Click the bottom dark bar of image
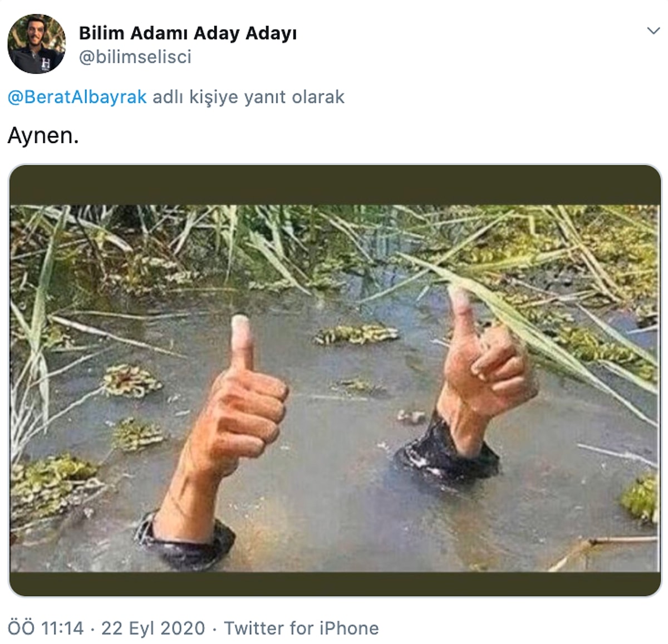 pyautogui.click(x=335, y=584)
